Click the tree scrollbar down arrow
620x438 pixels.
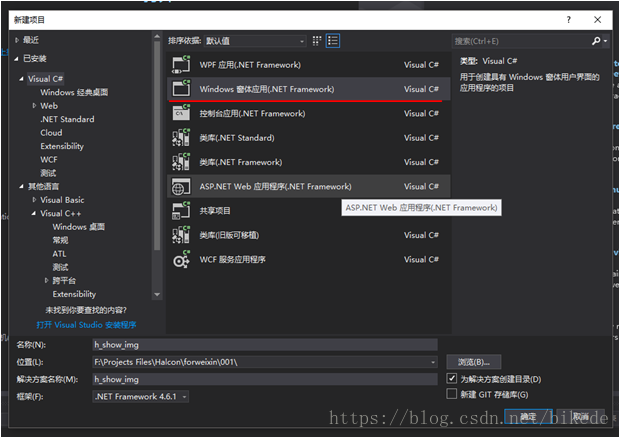pos(157,294)
